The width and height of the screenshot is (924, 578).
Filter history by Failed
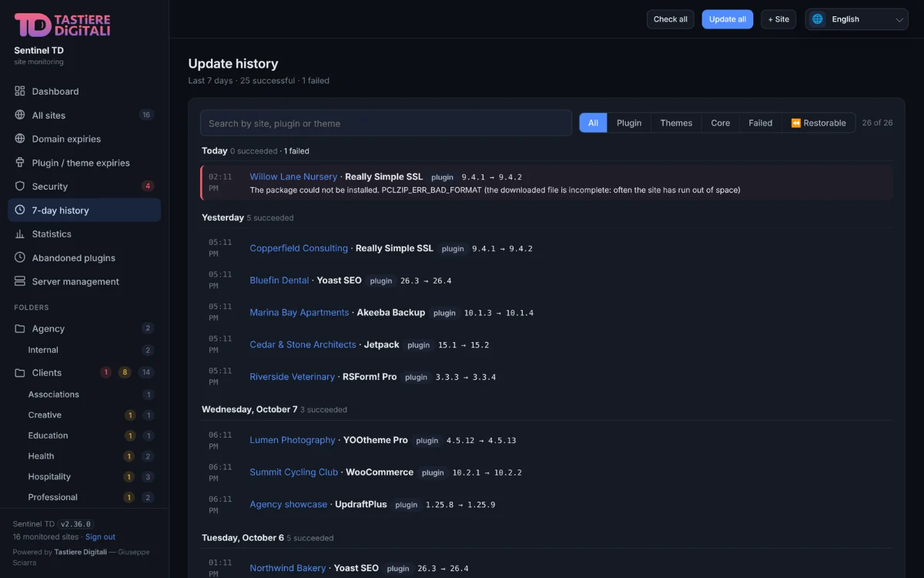(761, 123)
